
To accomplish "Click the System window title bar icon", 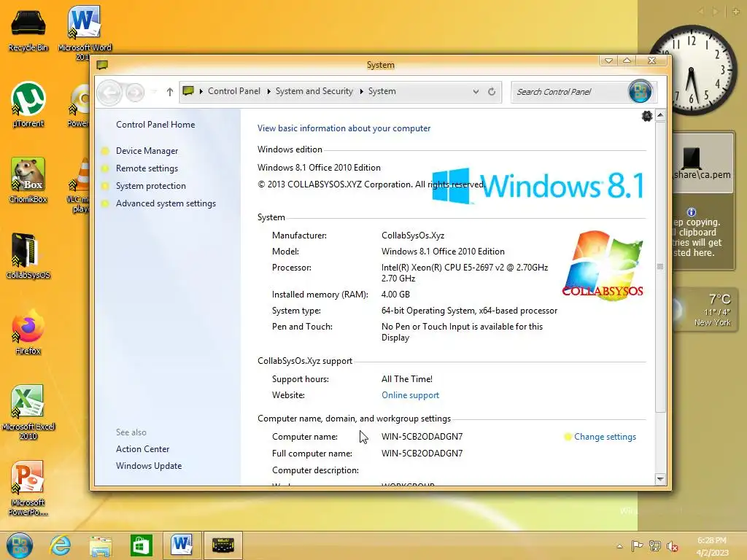I will coord(102,65).
